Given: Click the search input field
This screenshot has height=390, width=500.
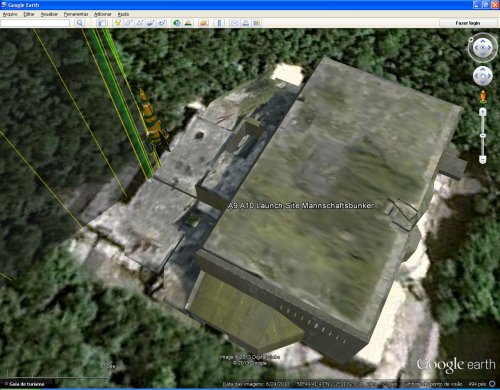Looking at the screenshot, I should (x=35, y=23).
